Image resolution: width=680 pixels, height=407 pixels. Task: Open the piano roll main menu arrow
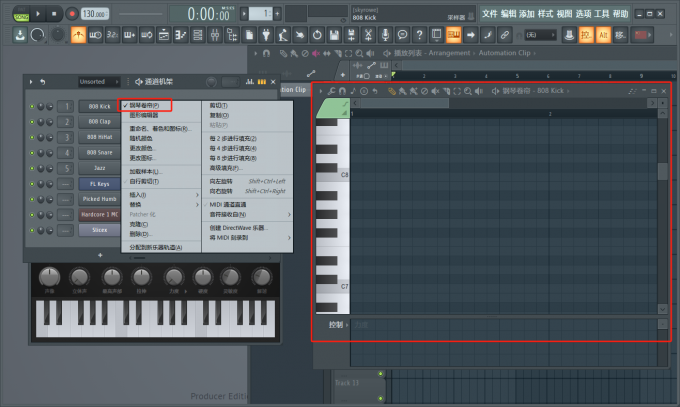(320, 91)
